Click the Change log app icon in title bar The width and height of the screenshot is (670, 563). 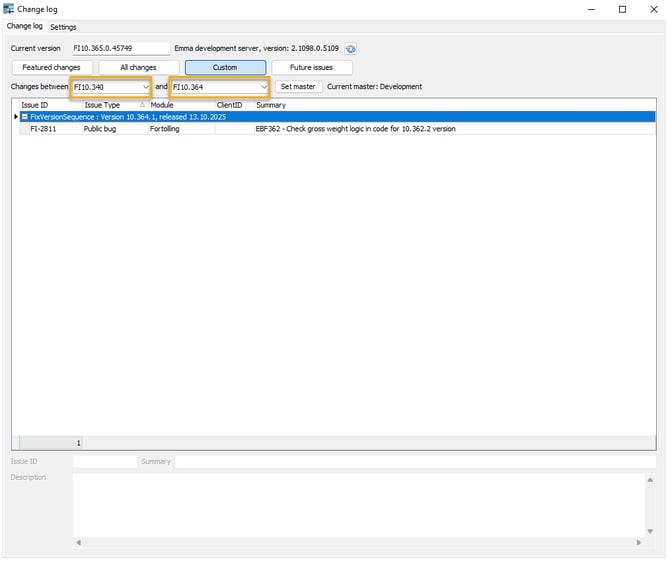[9, 9]
